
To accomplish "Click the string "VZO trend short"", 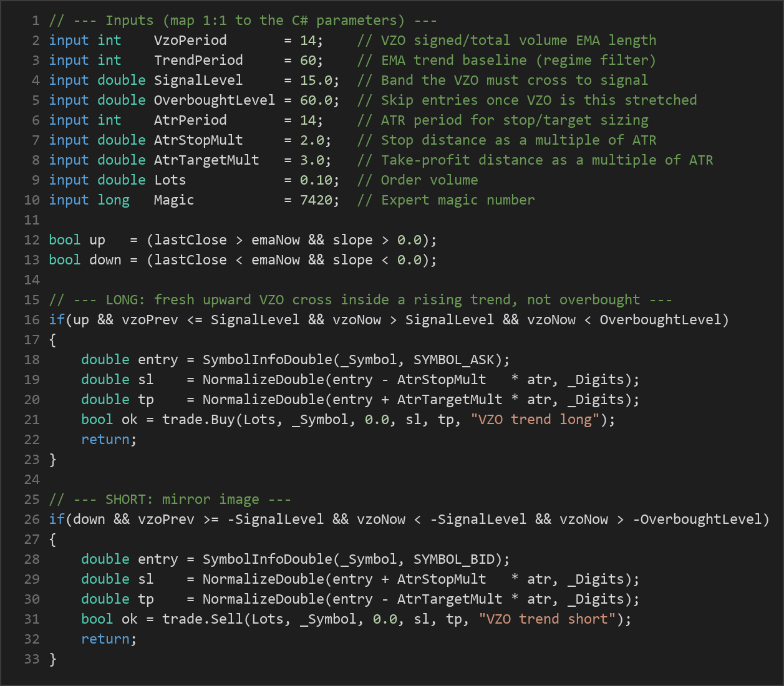I will pyautogui.click(x=547, y=619).
